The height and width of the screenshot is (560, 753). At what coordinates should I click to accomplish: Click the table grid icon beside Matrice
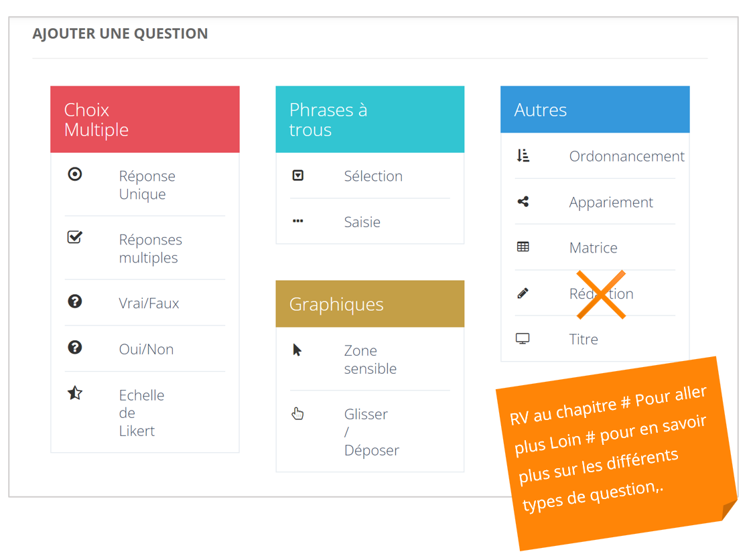[523, 247]
